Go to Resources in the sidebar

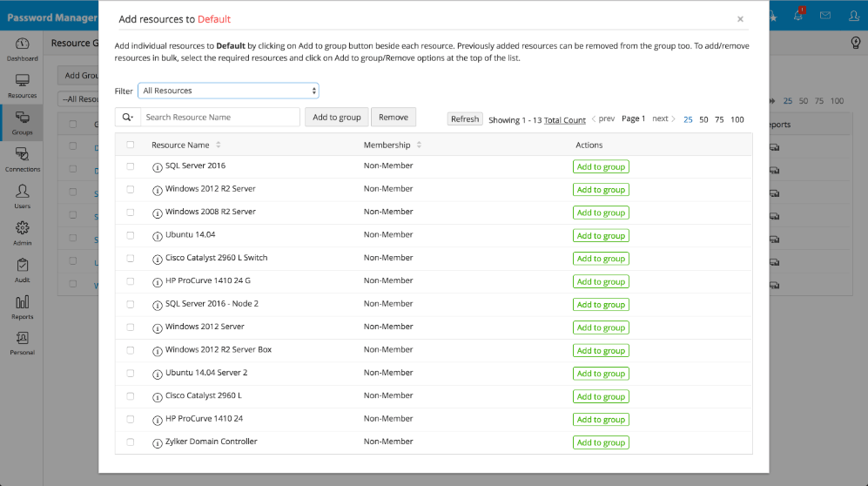[x=22, y=82]
